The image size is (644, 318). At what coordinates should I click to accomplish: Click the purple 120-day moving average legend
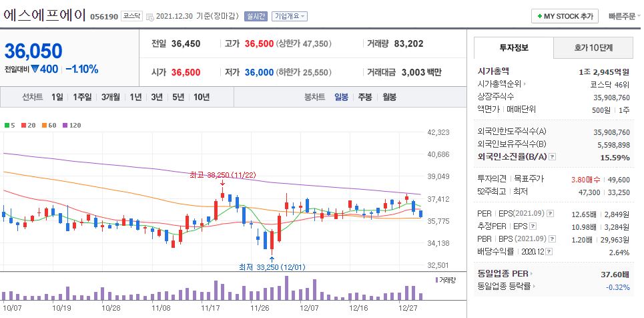click(71, 126)
